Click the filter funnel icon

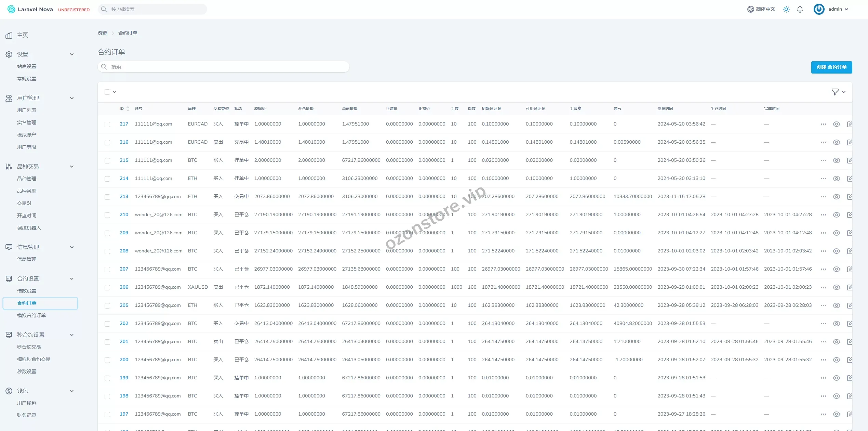(x=835, y=92)
